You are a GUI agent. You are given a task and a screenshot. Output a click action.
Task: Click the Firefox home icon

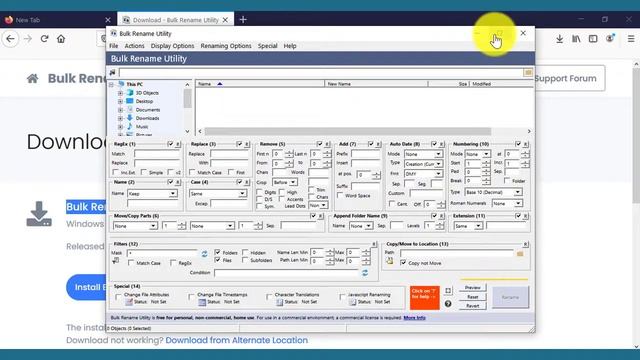tap(61, 39)
